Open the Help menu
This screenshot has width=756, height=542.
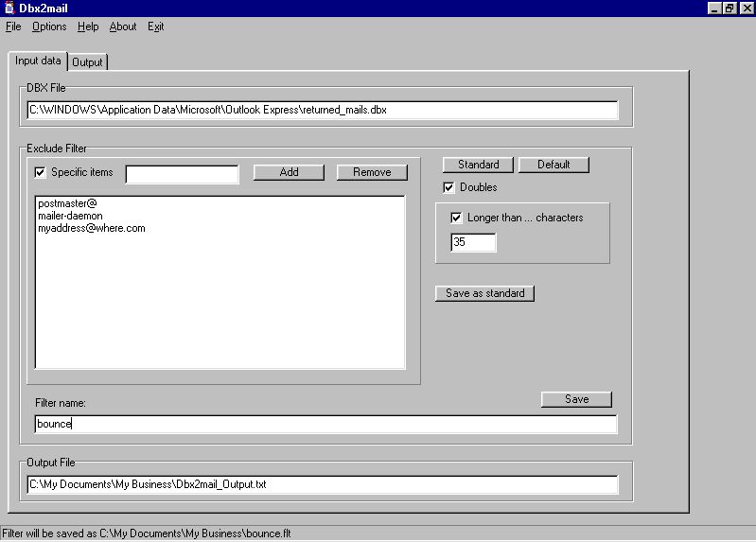[x=88, y=26]
